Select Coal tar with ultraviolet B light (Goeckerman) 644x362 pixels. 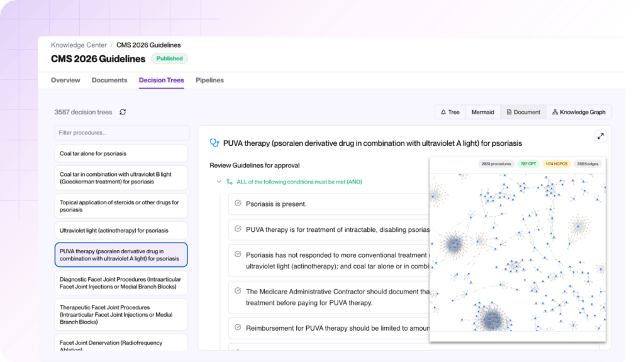pyautogui.click(x=121, y=178)
